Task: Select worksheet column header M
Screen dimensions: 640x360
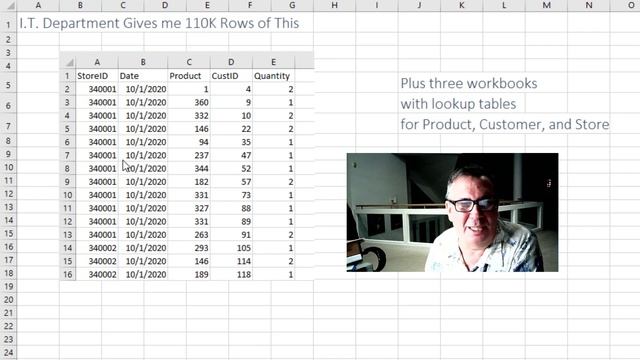Action: point(547,5)
